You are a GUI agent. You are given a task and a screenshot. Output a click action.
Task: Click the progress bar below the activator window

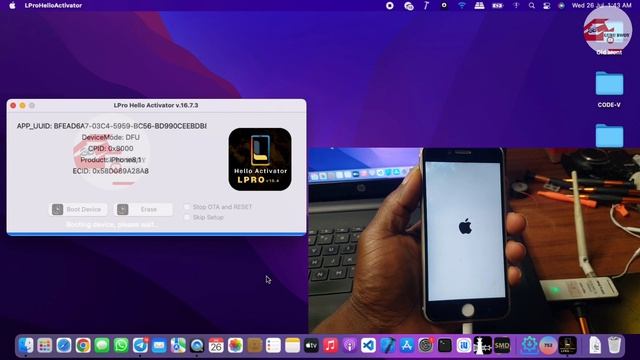point(156,234)
